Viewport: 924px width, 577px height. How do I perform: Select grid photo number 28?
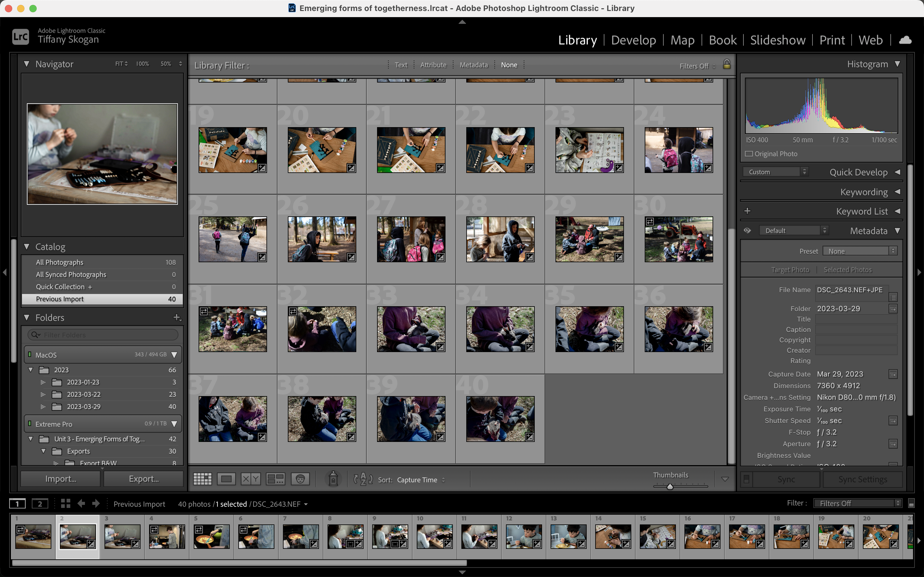tap(500, 239)
